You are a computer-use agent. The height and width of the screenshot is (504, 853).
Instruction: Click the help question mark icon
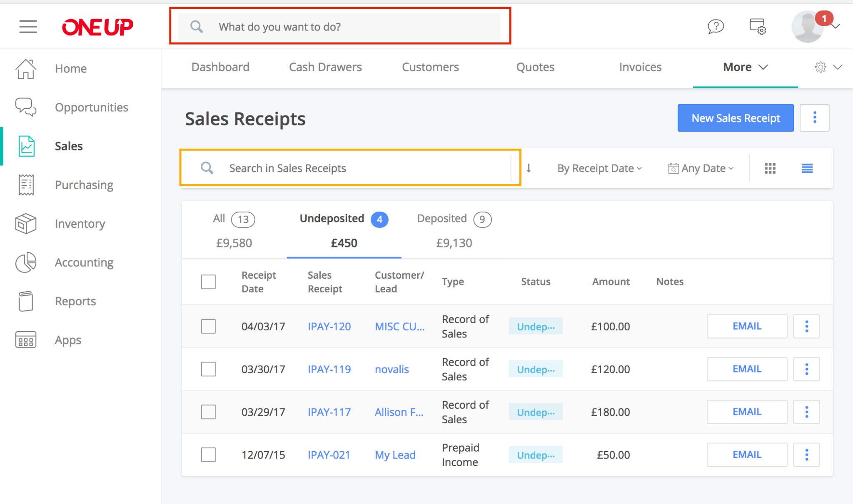pos(716,26)
